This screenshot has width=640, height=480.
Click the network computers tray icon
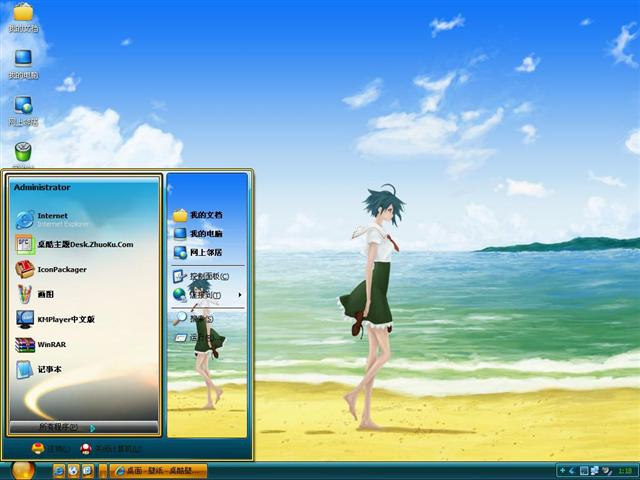pos(595,471)
